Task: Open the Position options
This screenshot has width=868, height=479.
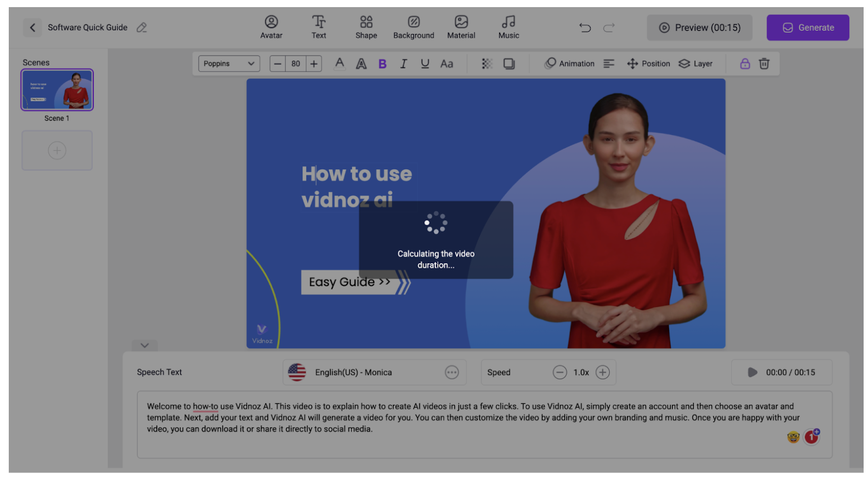Action: tap(648, 64)
